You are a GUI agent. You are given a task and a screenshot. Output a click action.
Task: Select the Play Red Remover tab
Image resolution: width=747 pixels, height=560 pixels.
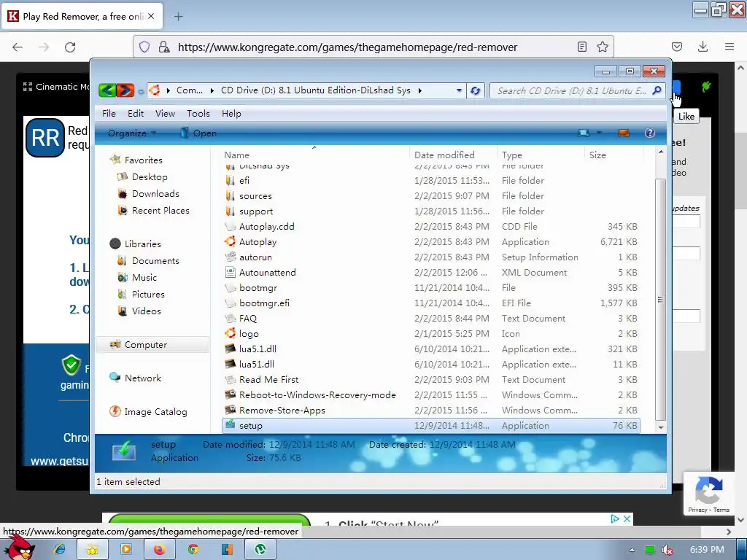coord(82,17)
